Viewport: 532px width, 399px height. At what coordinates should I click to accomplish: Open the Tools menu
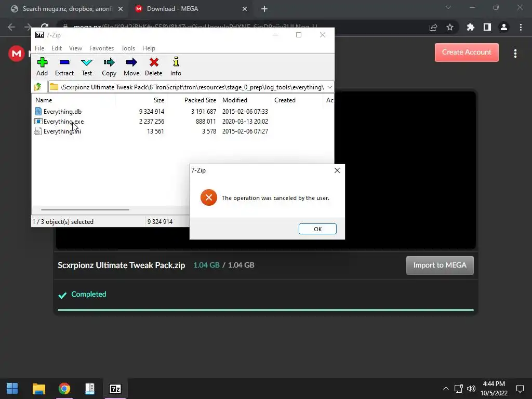tap(128, 48)
